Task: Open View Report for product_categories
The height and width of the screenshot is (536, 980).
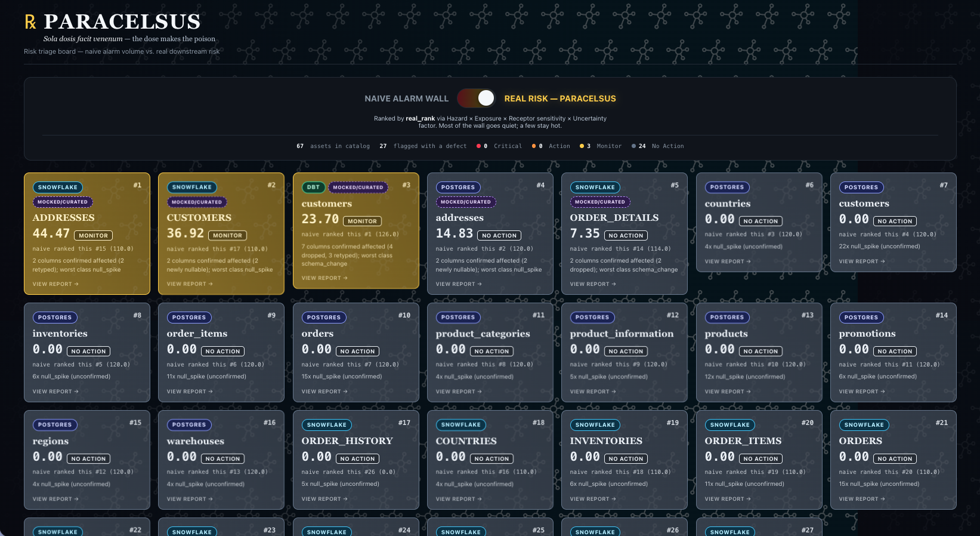Action: (459, 392)
